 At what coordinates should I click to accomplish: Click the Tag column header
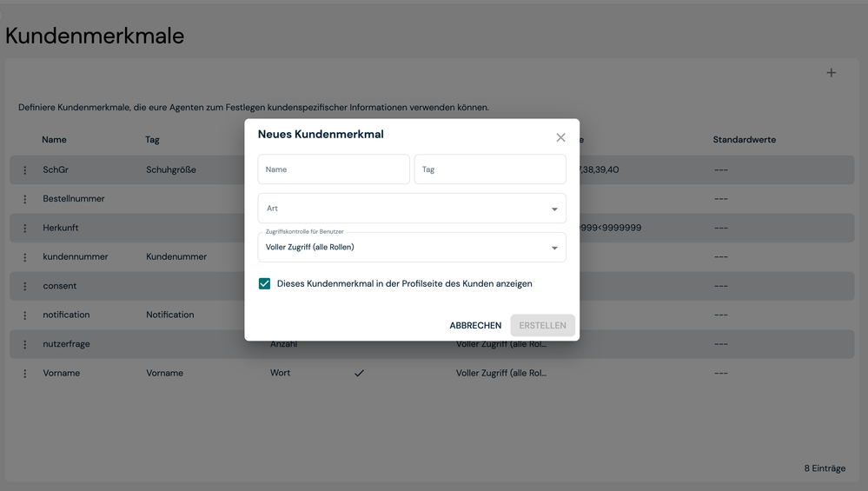152,140
